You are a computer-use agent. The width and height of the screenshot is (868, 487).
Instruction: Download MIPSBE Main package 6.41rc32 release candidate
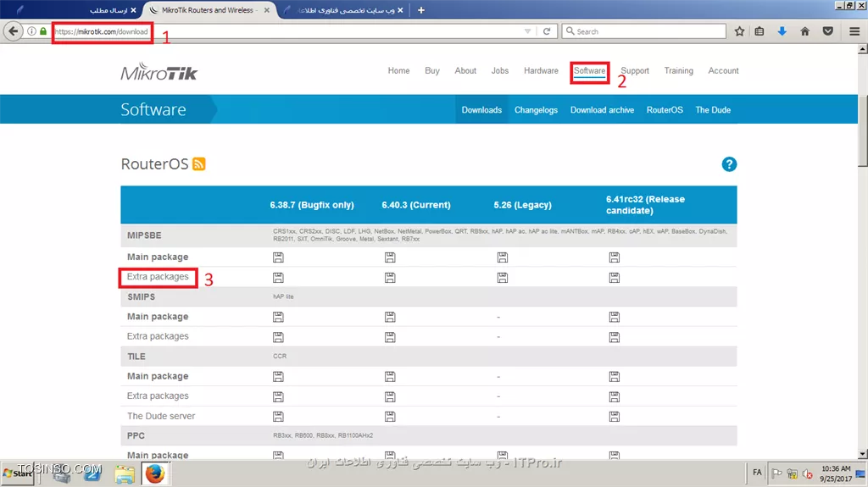coord(614,257)
